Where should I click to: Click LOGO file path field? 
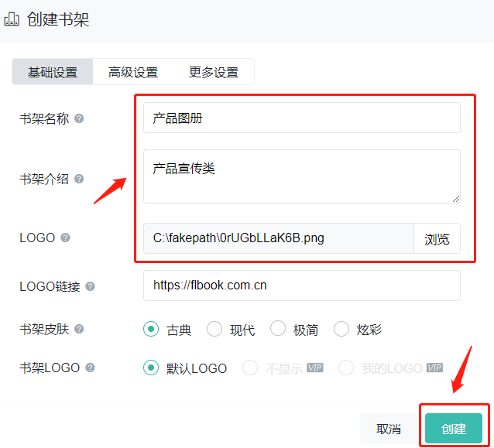point(279,238)
